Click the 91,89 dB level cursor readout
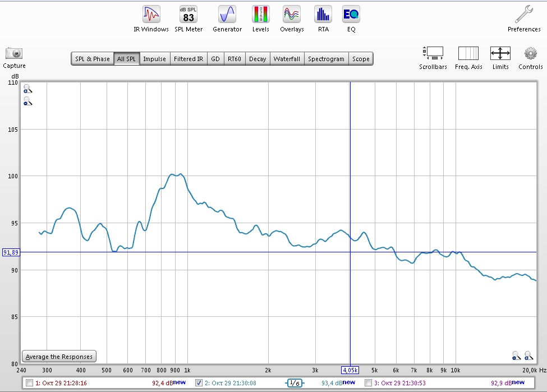This screenshot has width=547, height=392. point(11,252)
